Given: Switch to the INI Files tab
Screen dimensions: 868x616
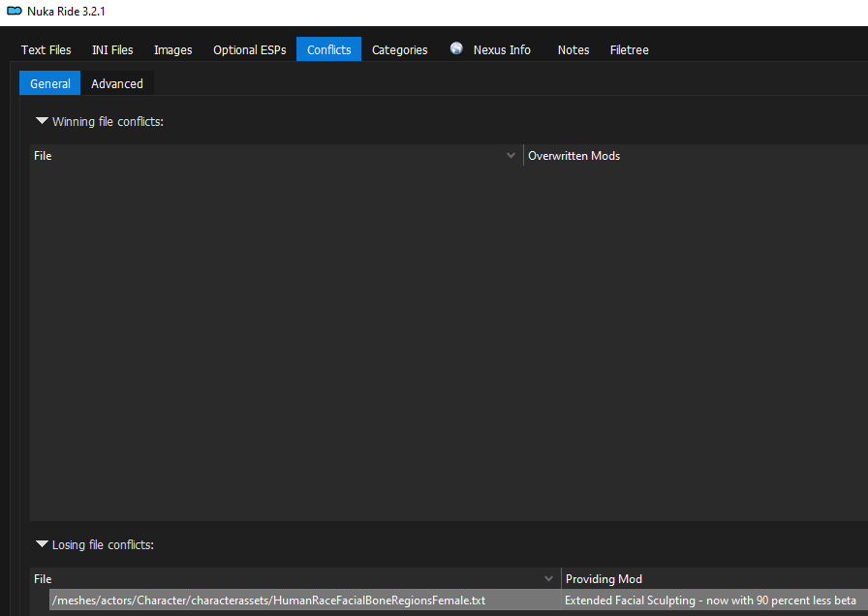Looking at the screenshot, I should pos(112,49).
